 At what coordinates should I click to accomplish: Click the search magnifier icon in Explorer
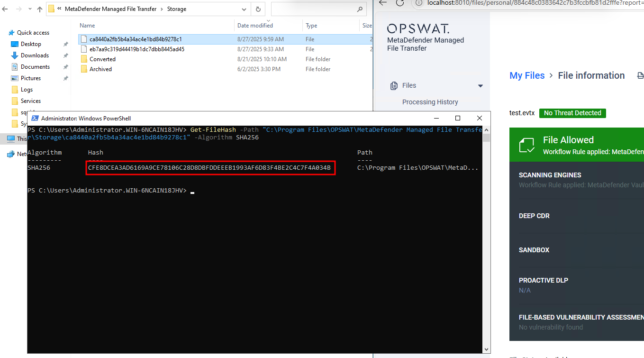point(360,9)
